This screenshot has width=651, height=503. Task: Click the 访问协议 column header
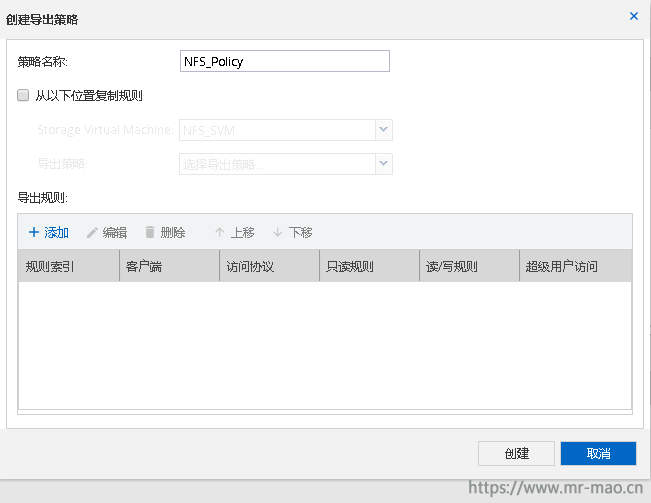pyautogui.click(x=269, y=266)
